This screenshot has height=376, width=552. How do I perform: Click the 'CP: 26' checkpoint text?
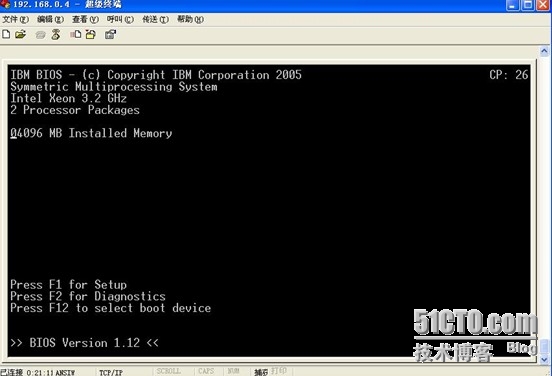tap(509, 75)
